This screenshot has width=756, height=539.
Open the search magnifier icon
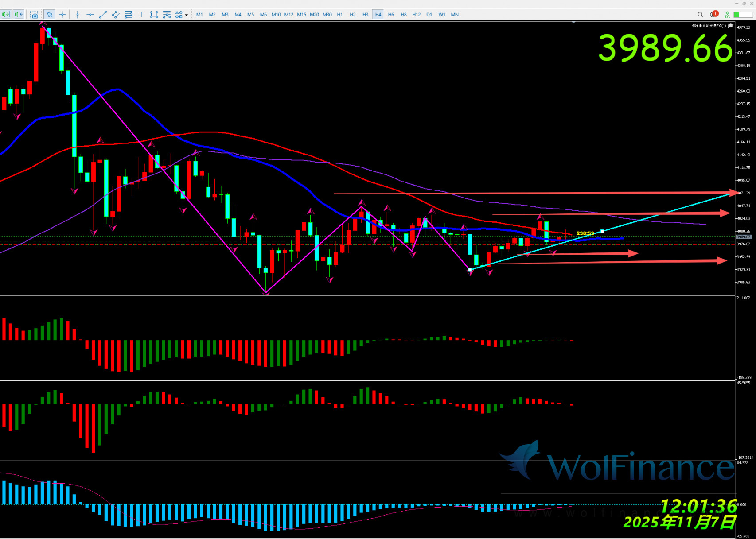700,15
